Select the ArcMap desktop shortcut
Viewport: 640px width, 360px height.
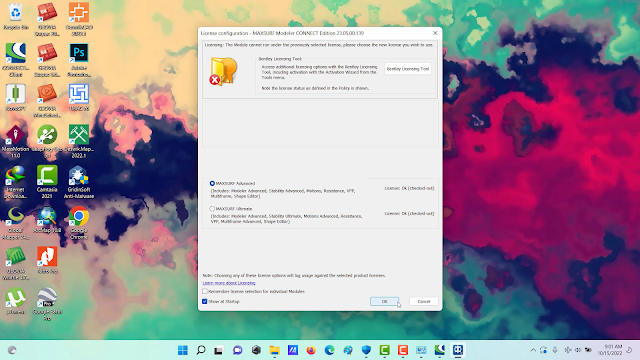point(47,220)
